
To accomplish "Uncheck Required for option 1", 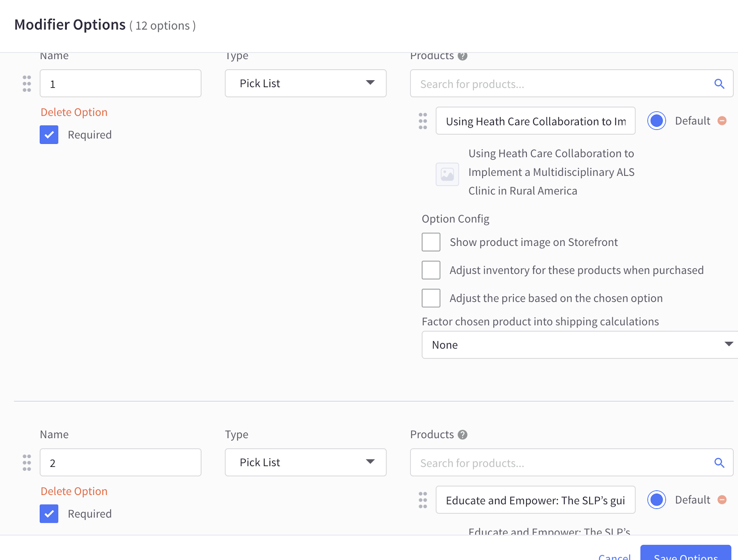I will (49, 135).
